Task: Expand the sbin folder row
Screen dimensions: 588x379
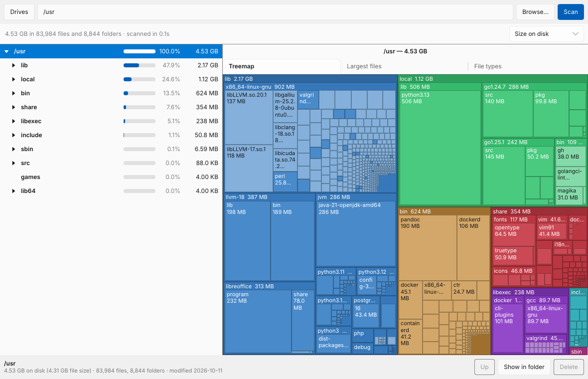Action: [x=13, y=149]
